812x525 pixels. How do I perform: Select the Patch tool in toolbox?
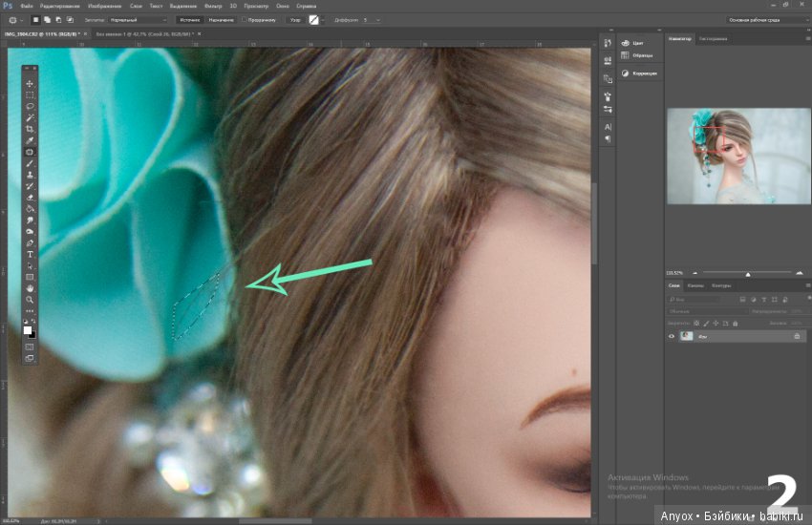coord(30,152)
